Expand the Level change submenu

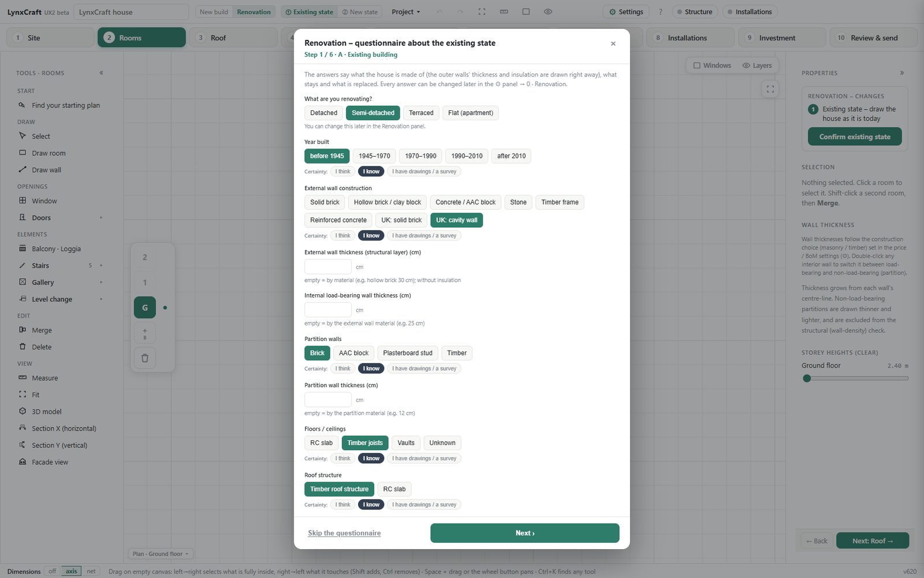[101, 299]
